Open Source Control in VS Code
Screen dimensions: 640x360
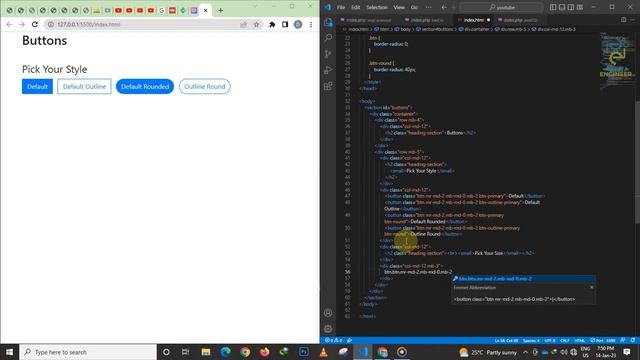pyautogui.click(x=328, y=54)
